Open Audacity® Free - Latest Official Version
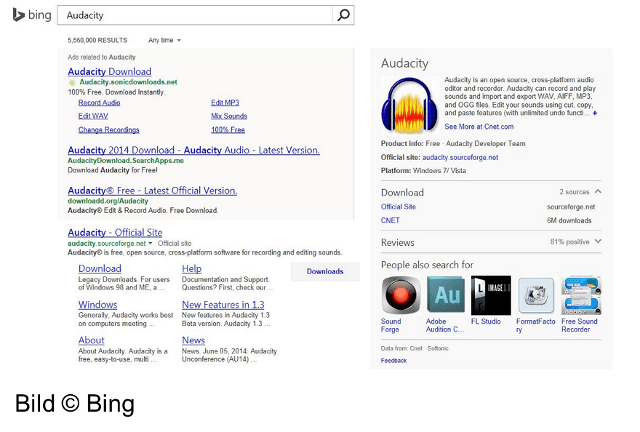The width and height of the screenshot is (640, 432). point(152,191)
